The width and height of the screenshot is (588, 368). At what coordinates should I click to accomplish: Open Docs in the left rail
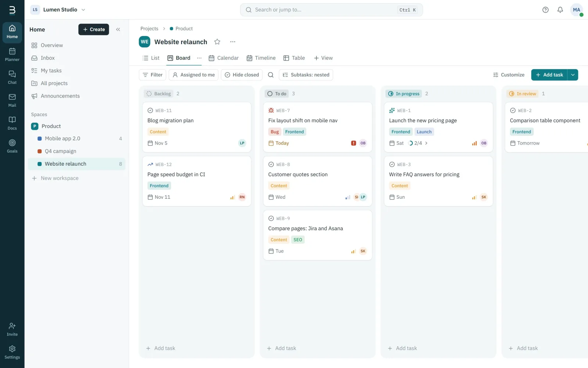coord(12,123)
